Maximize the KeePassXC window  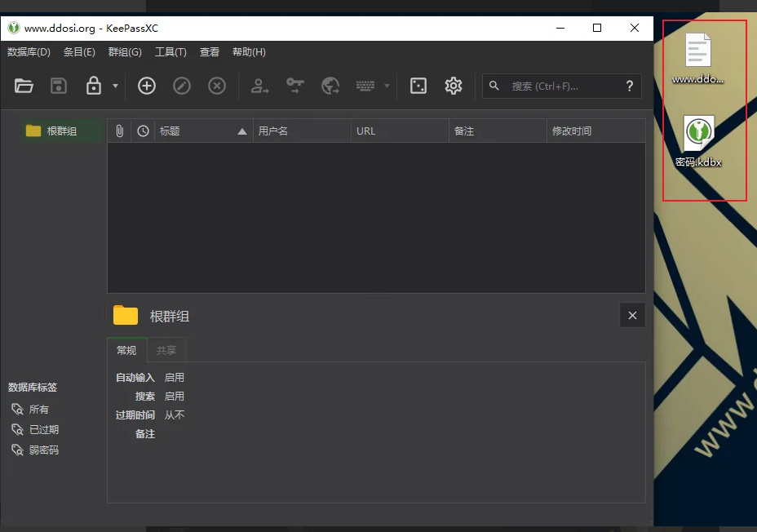point(597,28)
